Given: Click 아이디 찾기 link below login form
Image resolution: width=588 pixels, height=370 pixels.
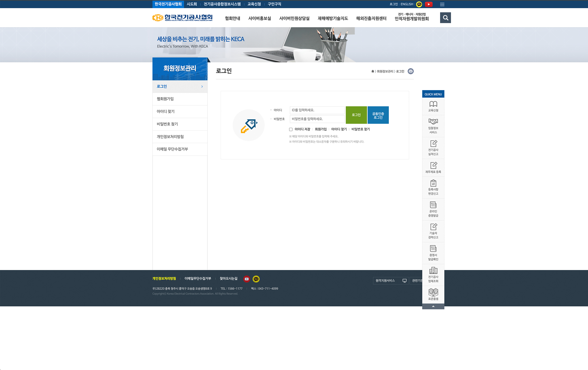Looking at the screenshot, I should tap(339, 129).
